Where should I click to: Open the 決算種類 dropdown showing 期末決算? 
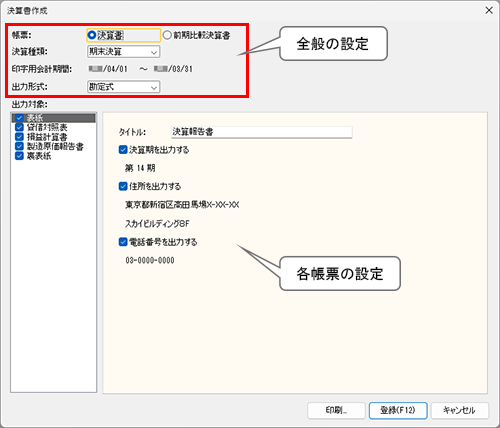point(123,52)
